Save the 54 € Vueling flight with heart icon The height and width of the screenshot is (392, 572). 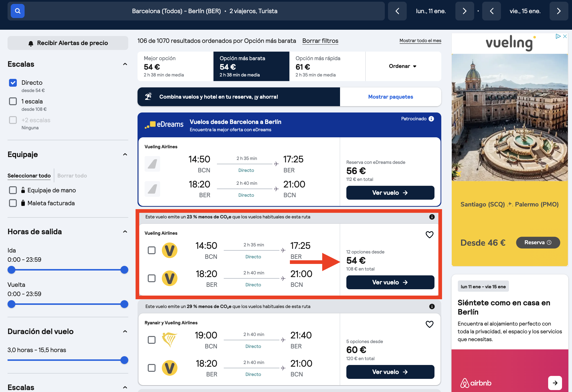coord(430,235)
